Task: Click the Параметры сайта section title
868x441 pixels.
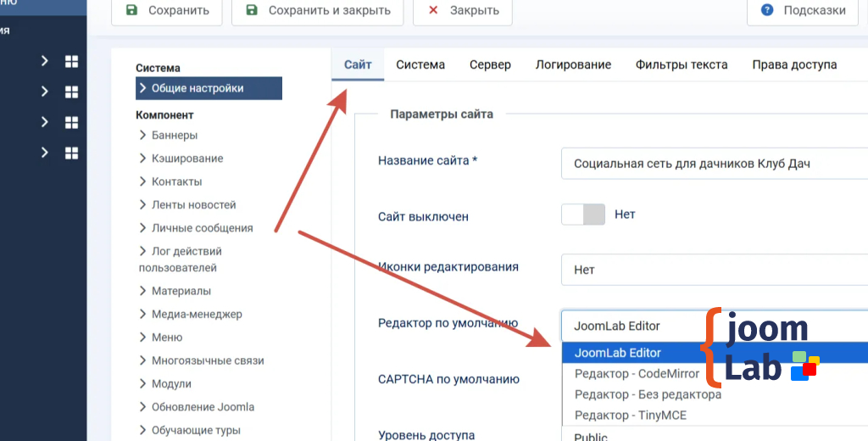Action: click(x=441, y=114)
